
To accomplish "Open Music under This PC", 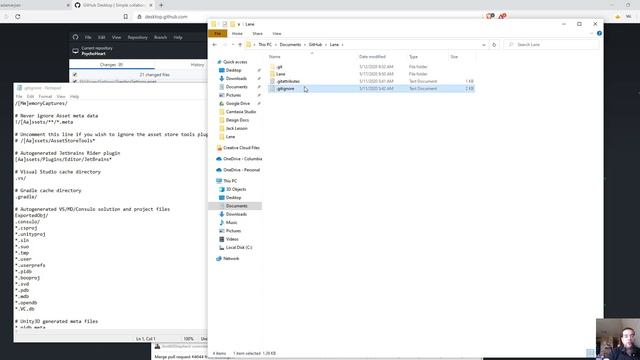I will (231, 222).
